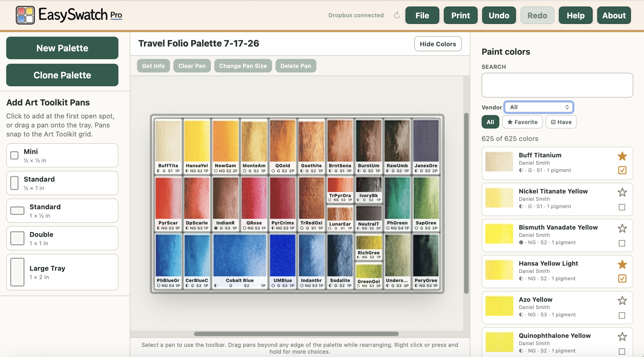Click the Bismuth Vanadate Yellow list thumbnail
This screenshot has width=644, height=357.
[x=499, y=234]
